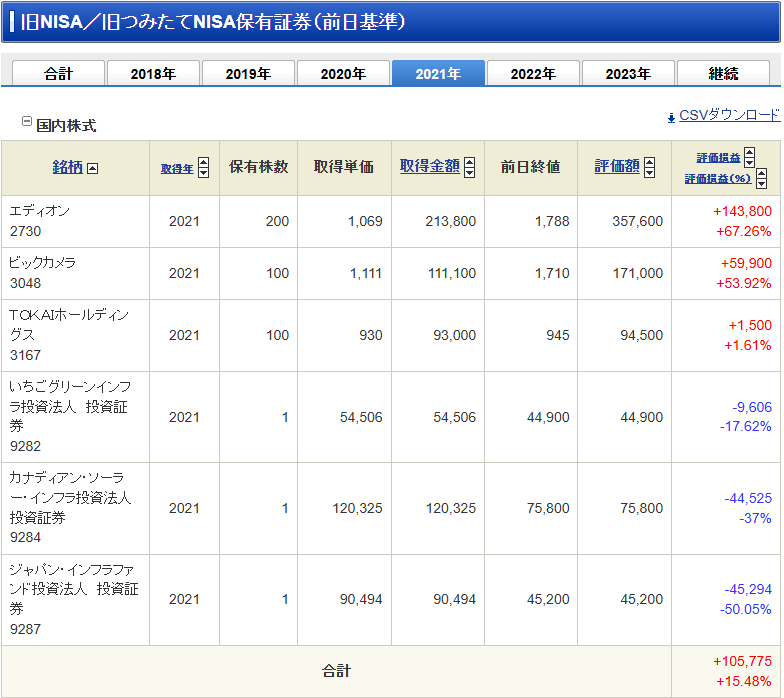Click the 評価額 column header link

[617, 166]
